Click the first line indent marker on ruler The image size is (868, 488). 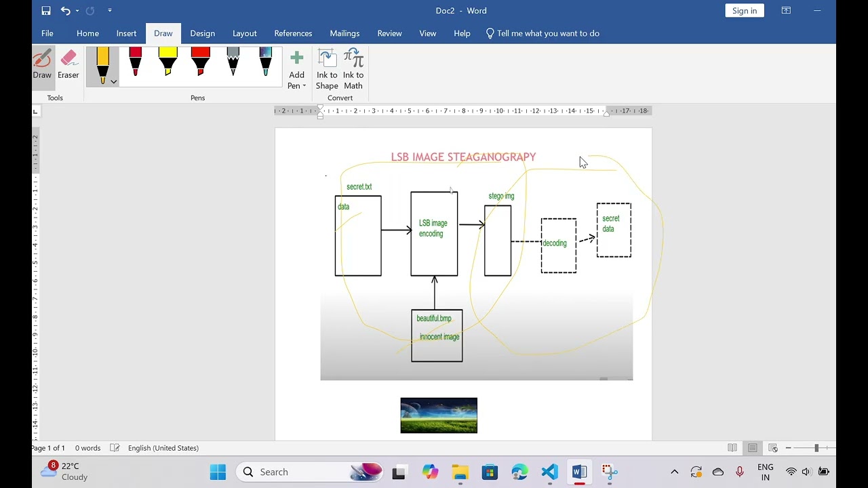(320, 108)
